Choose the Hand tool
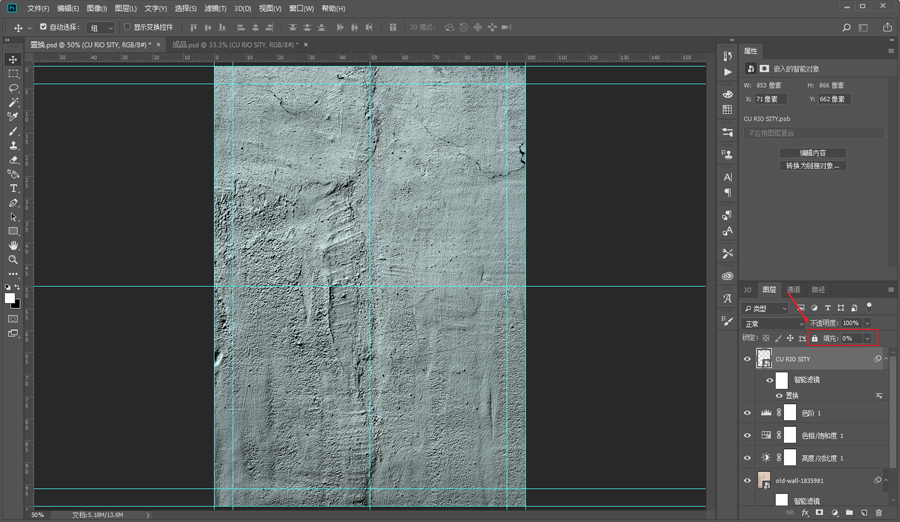Screen dimensions: 900x522 (x=13, y=245)
